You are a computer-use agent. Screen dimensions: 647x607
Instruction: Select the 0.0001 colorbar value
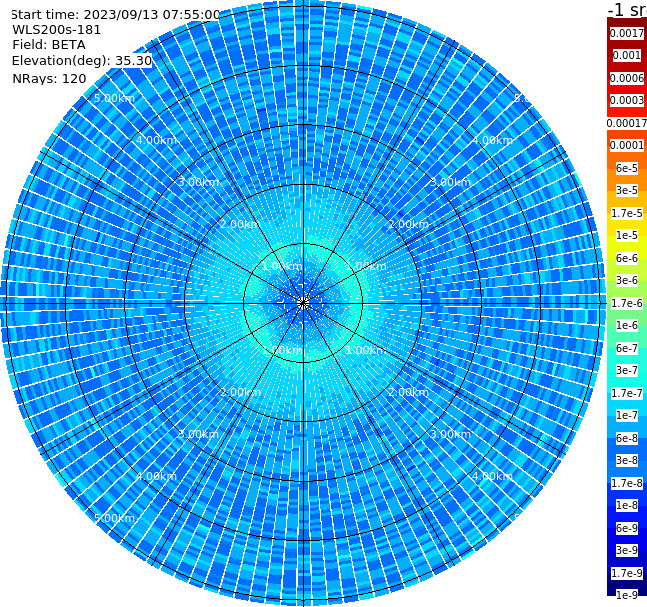[627, 145]
